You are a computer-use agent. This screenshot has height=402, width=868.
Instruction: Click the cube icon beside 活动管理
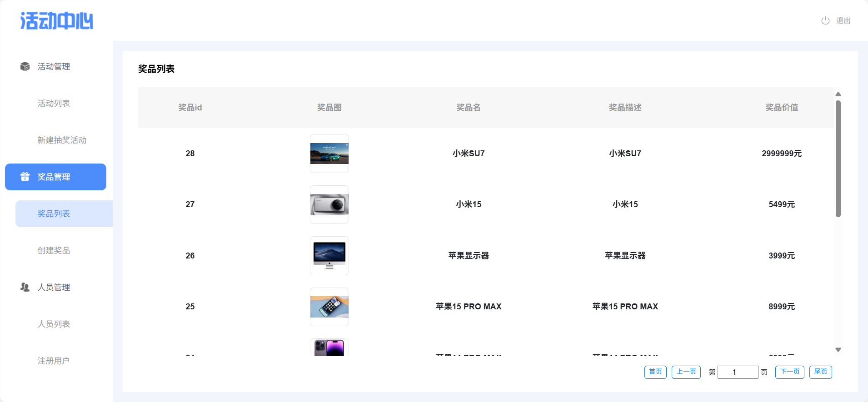(x=25, y=66)
